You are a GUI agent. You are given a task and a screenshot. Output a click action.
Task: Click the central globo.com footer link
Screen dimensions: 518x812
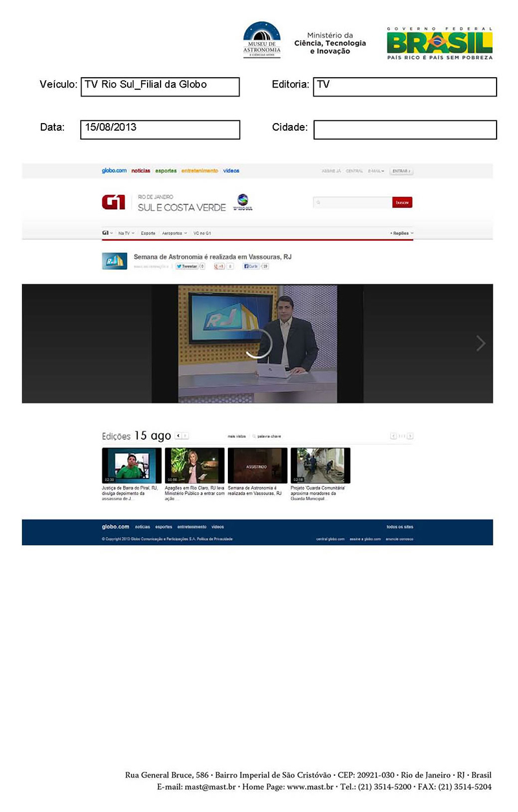coord(330,539)
